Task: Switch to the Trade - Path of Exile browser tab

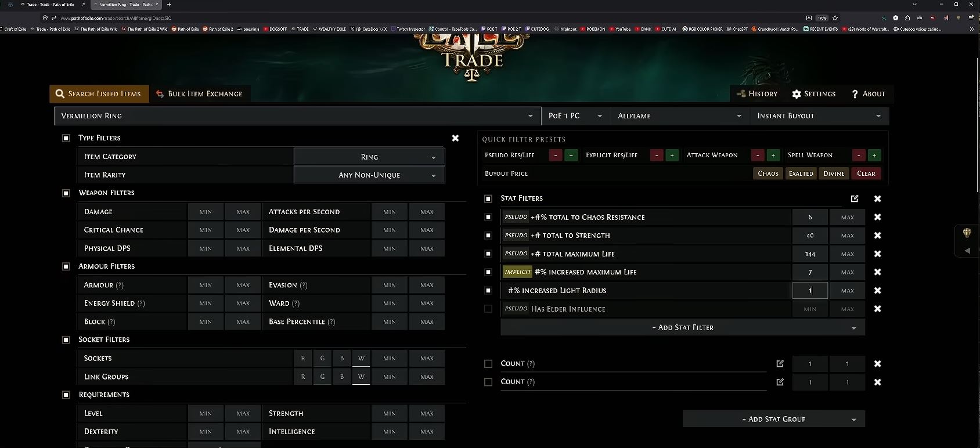Action: (51, 4)
